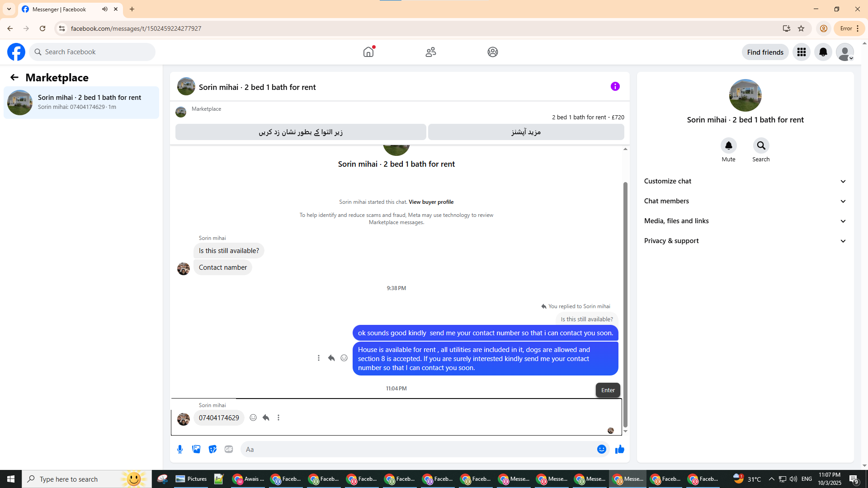Go back with the Marketplace arrow
The height and width of the screenshot is (488, 868).
pyautogui.click(x=14, y=77)
